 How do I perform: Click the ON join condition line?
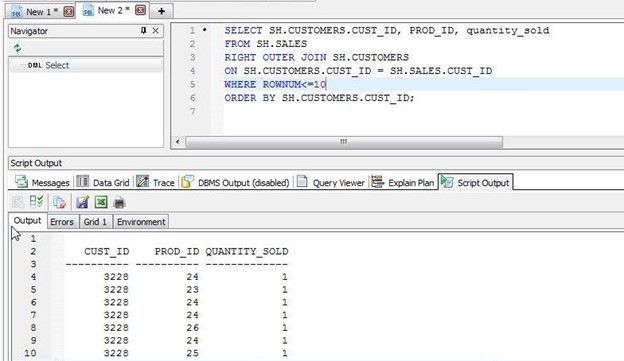[358, 71]
